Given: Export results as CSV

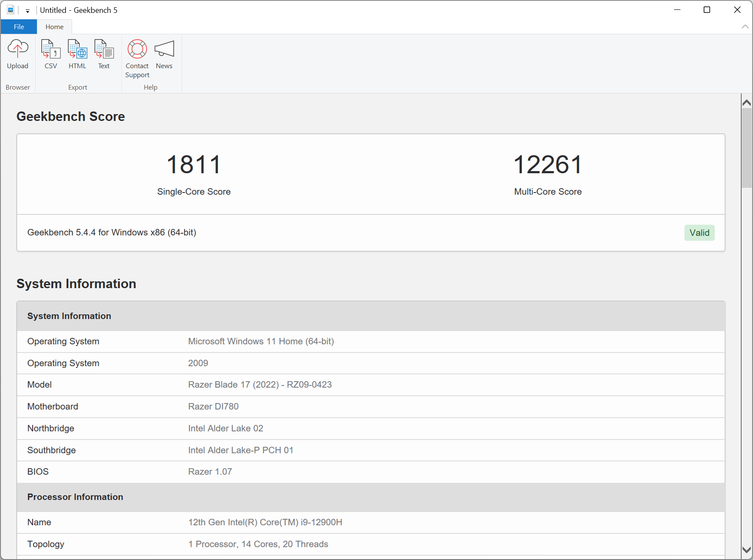Looking at the screenshot, I should coord(51,54).
